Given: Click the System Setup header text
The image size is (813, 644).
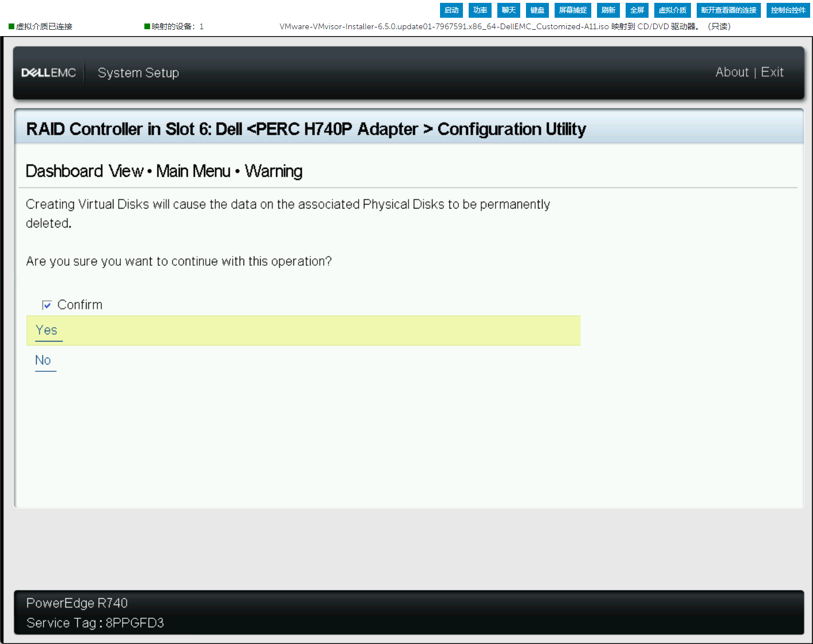Looking at the screenshot, I should point(138,73).
